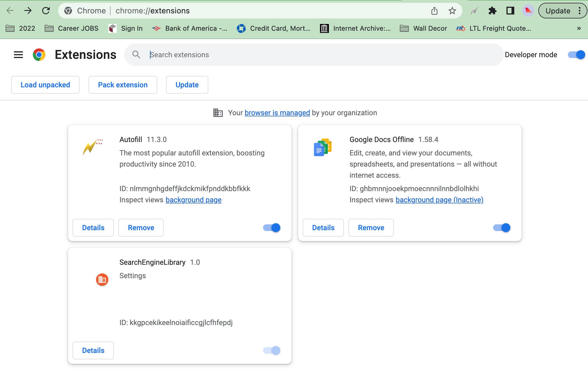Show more bookmarks with the chevron
Image resolution: width=588 pixels, height=375 pixels.
pos(579,28)
